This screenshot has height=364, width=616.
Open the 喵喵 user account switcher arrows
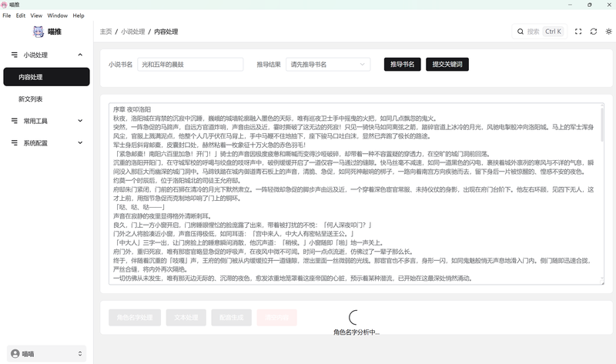80,353
